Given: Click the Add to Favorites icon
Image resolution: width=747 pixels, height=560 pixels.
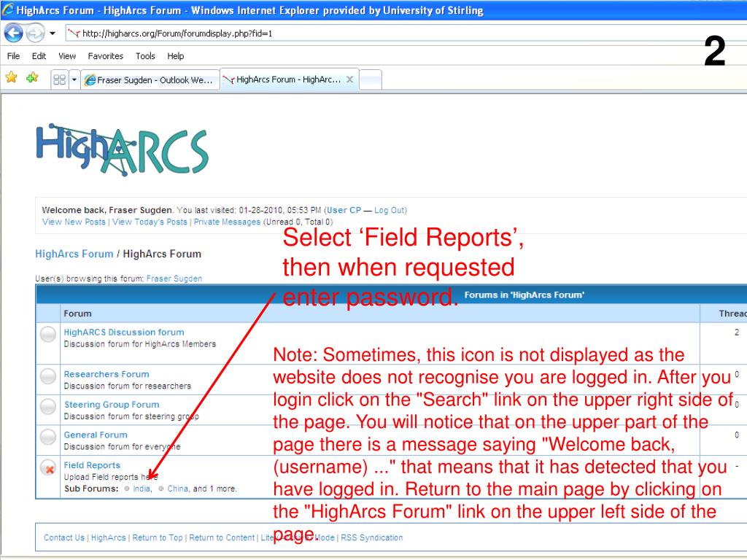Looking at the screenshot, I should tap(32, 77).
